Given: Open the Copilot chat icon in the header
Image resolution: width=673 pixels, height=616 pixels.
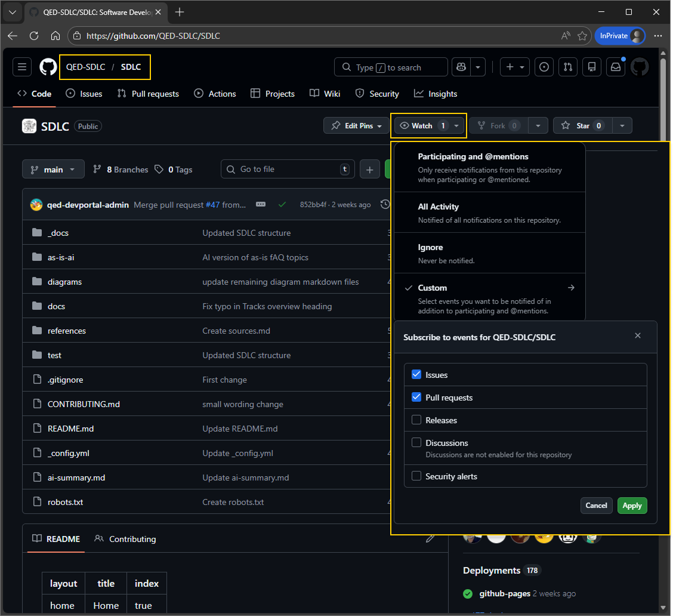Looking at the screenshot, I should [461, 67].
